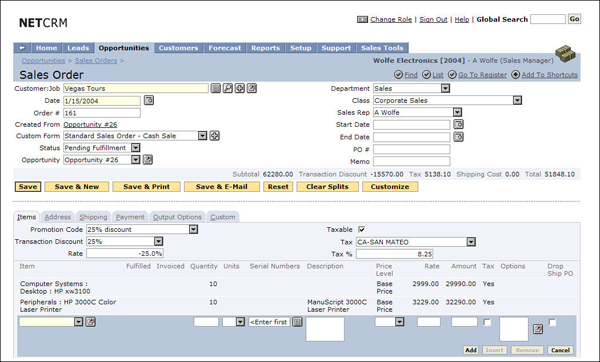Open the list icon beside Customer:Job field
600x362 pixels.
[216, 88]
